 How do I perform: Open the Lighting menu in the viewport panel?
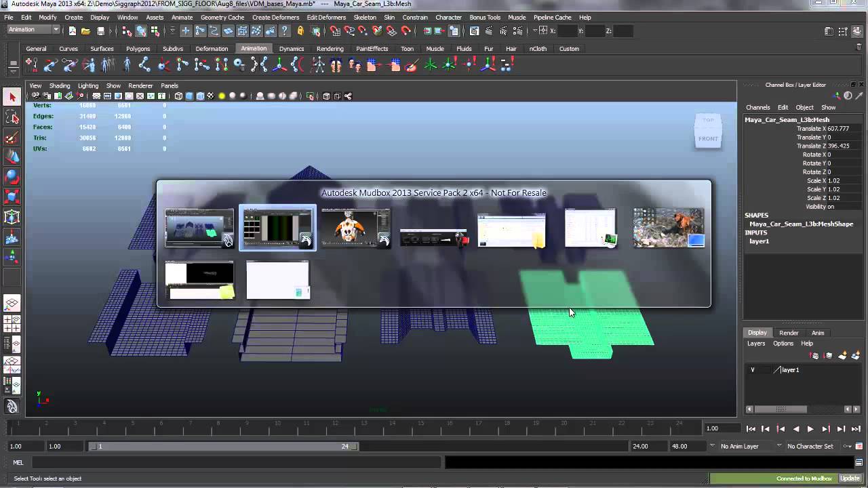click(88, 85)
